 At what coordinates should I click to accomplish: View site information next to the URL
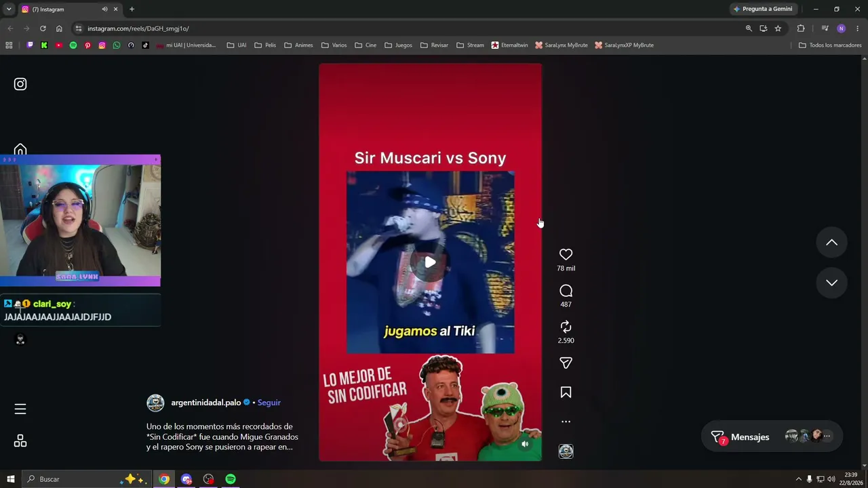tap(79, 28)
